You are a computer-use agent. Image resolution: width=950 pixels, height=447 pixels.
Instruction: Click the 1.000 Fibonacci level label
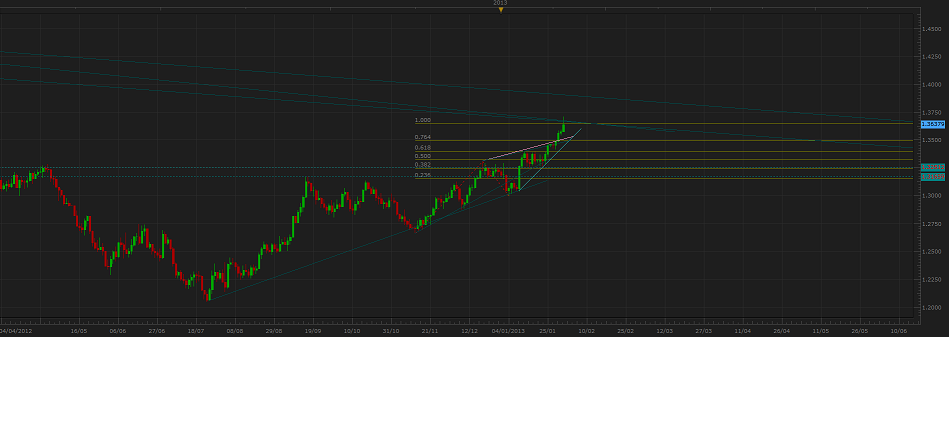(422, 120)
